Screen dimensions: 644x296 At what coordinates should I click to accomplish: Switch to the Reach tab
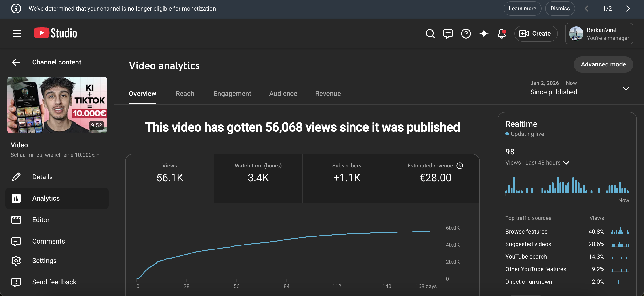pyautogui.click(x=185, y=94)
